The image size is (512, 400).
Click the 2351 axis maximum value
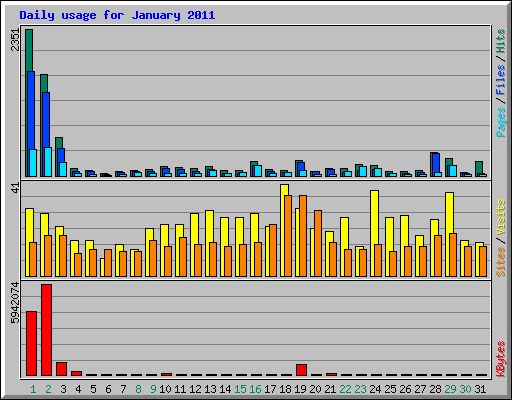click(x=15, y=40)
